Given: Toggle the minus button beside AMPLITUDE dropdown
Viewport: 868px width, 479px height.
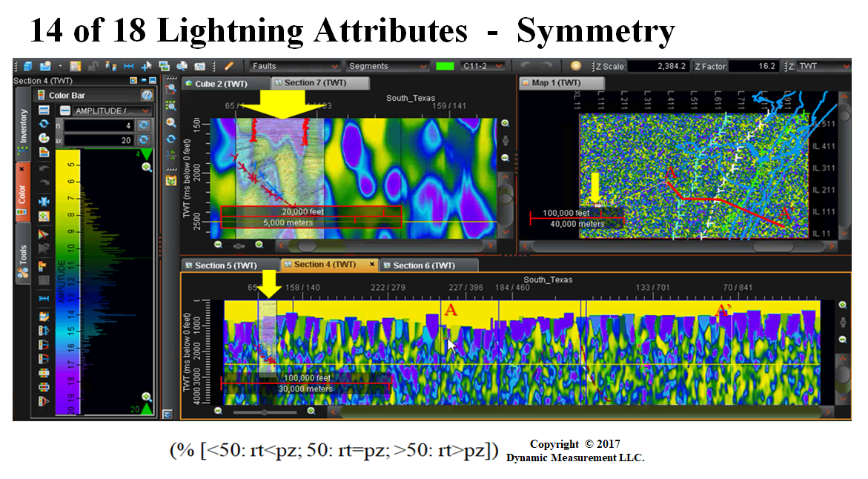Looking at the screenshot, I should [x=64, y=110].
